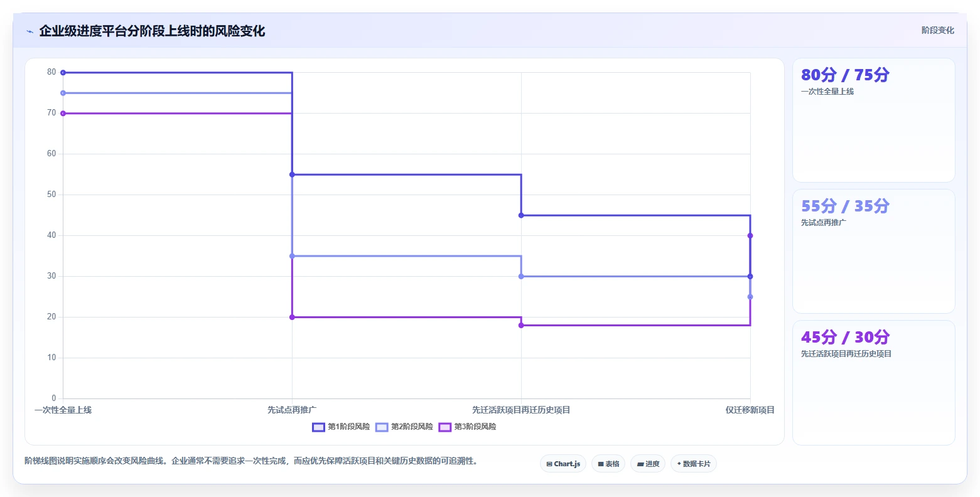Image resolution: width=980 pixels, height=497 pixels.
Task: Click the light blue point at 25 for 仅迁移新项目
Action: 750,297
